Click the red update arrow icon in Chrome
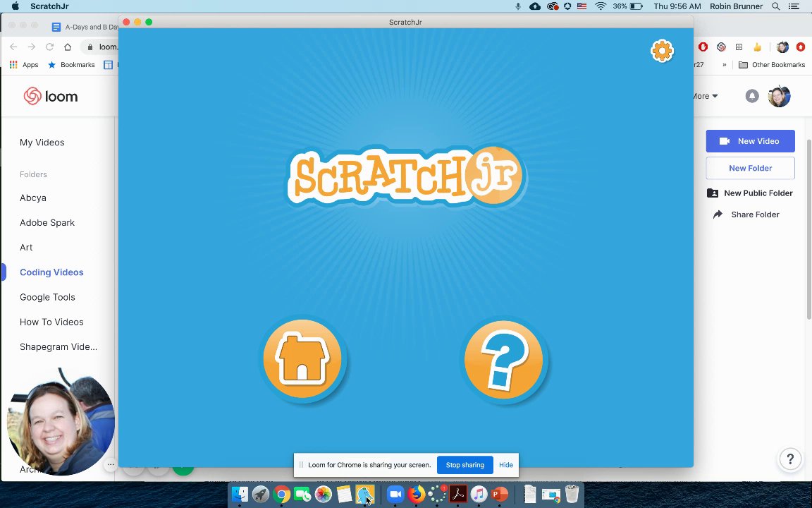This screenshot has height=508, width=812. [801, 47]
